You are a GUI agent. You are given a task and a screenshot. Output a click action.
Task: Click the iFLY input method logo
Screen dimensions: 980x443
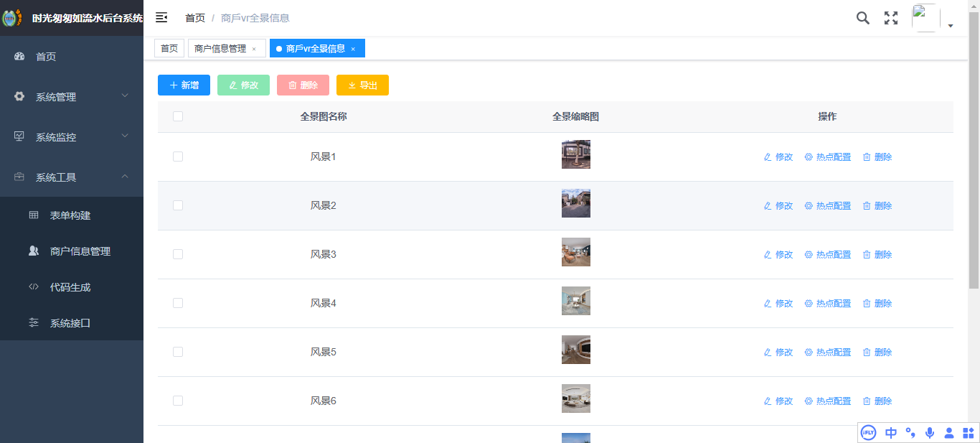coord(869,432)
